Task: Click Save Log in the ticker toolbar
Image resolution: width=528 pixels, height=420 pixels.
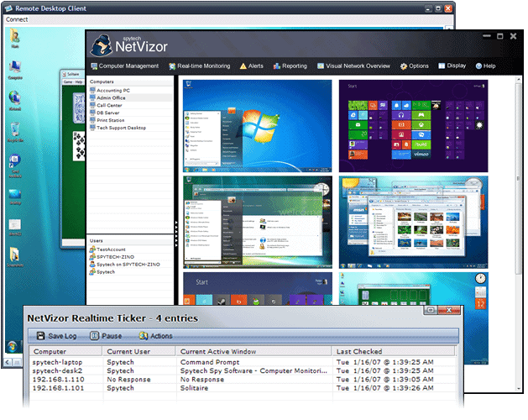Action: click(55, 336)
